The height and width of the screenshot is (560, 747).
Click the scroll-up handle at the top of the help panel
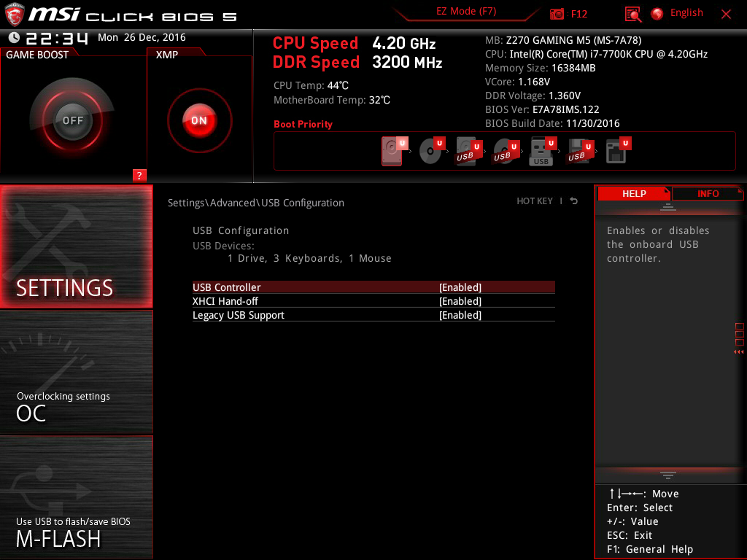pos(668,206)
